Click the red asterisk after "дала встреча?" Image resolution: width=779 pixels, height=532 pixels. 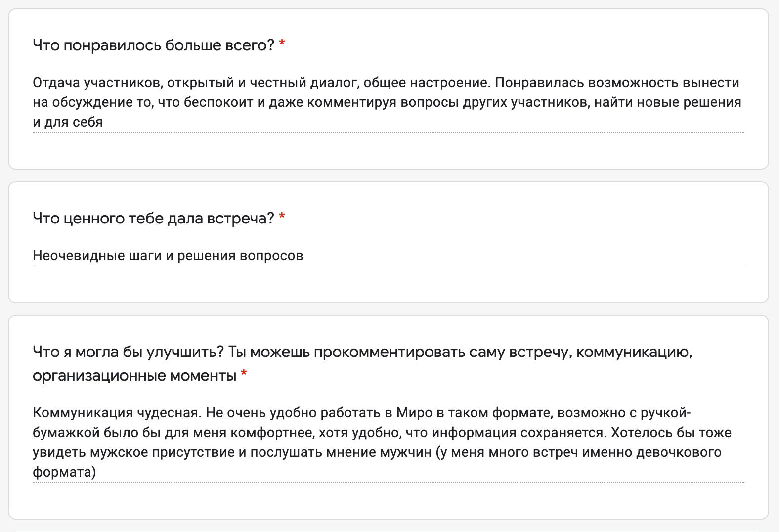coord(282,217)
